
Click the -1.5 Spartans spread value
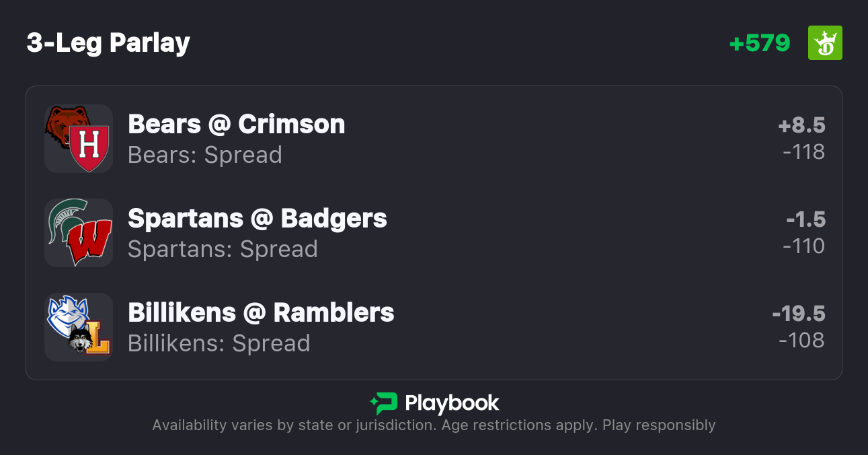coord(805,219)
